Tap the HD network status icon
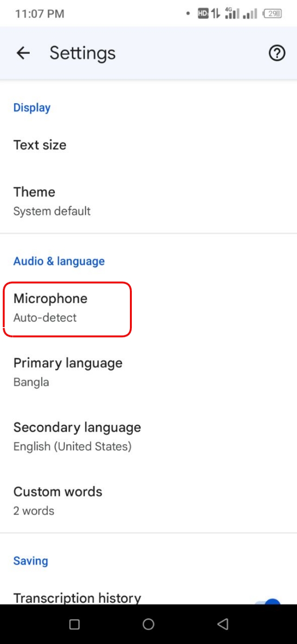297x644 pixels. pos(203,13)
